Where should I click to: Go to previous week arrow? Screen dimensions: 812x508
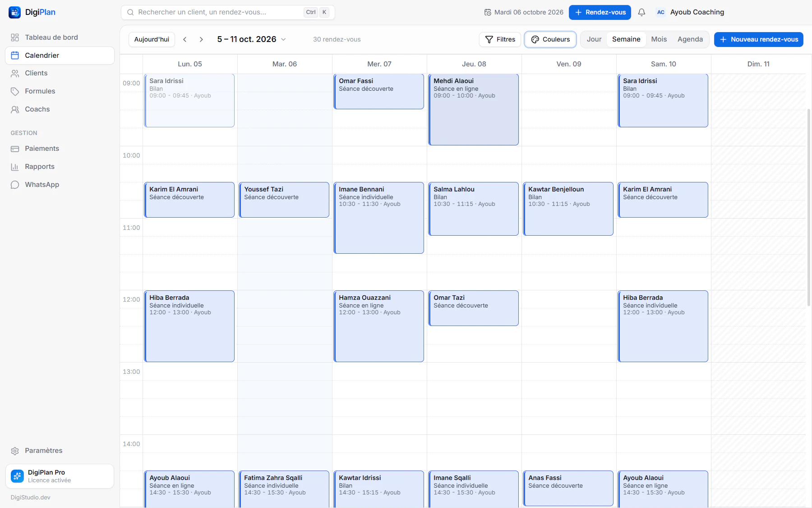click(185, 39)
